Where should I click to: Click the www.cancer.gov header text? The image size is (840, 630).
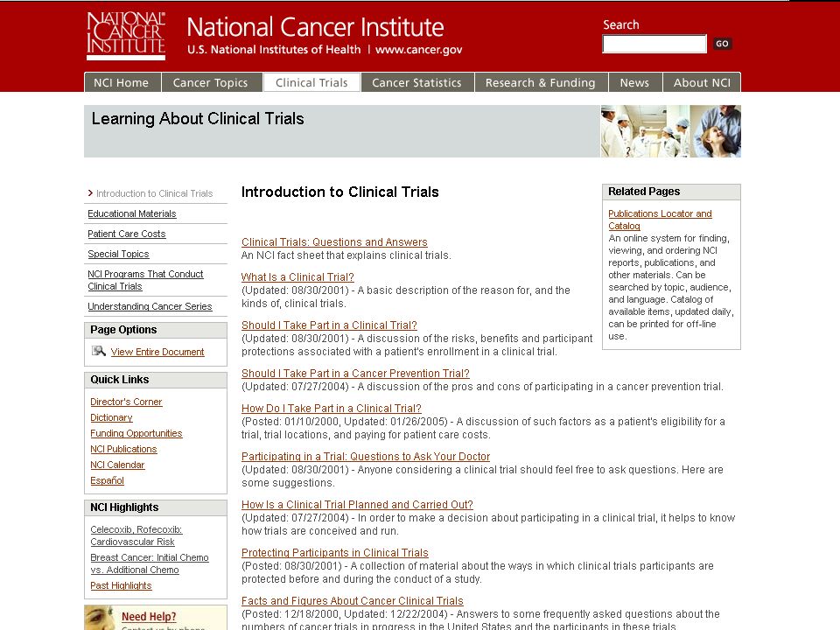point(419,50)
